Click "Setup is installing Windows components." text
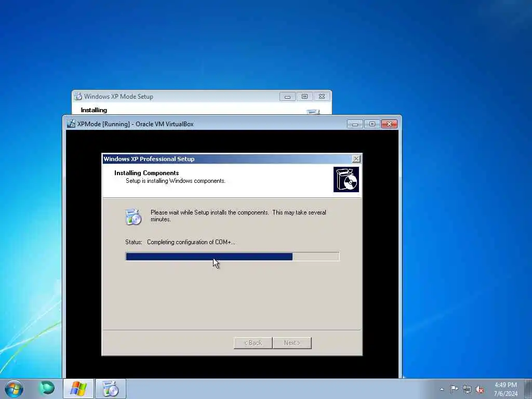Viewport: 532px width, 399px height. click(176, 181)
